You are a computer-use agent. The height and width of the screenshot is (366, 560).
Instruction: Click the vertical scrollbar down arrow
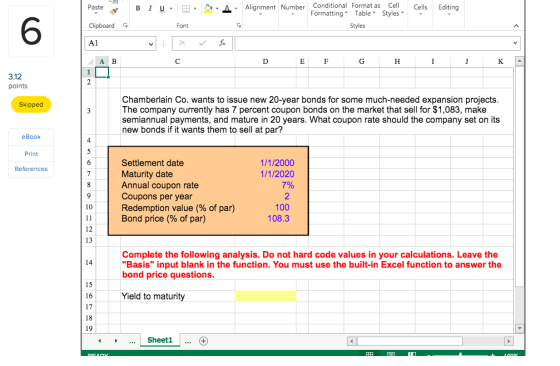(x=519, y=328)
